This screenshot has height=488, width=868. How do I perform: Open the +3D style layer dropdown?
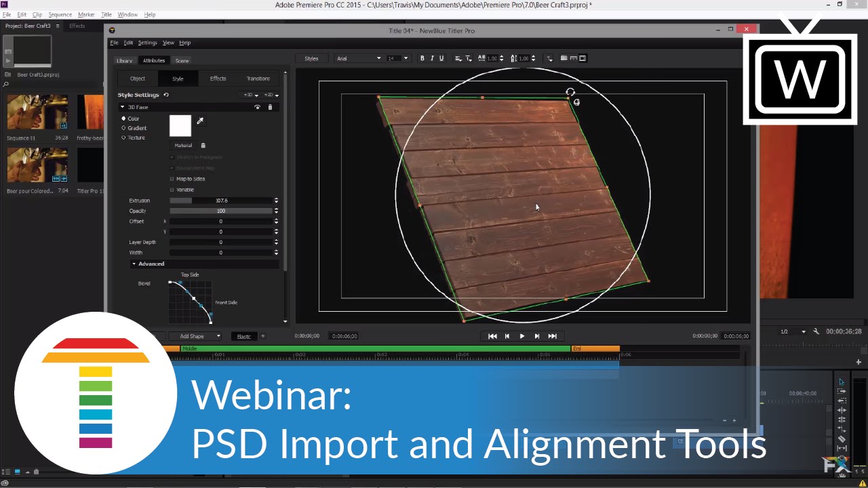pyautogui.click(x=251, y=95)
